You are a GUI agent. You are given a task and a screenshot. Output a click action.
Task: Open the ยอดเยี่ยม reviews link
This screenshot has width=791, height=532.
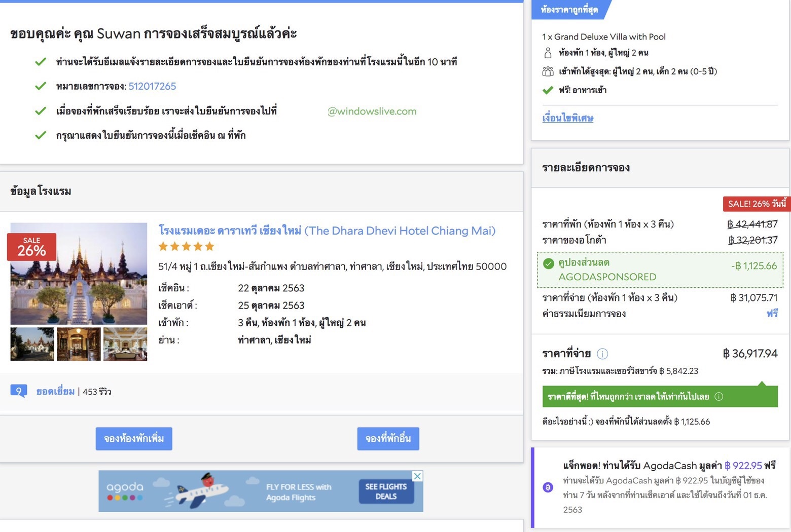pyautogui.click(x=55, y=391)
